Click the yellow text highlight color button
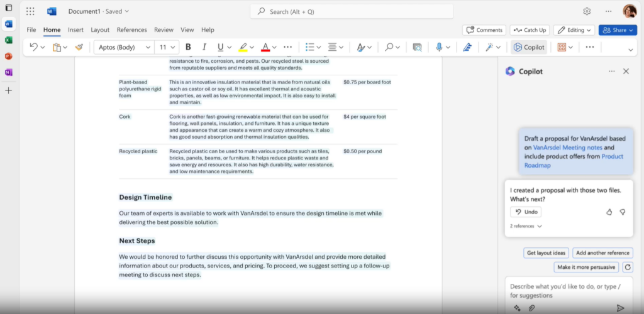This screenshot has height=314, width=644. pyautogui.click(x=243, y=47)
